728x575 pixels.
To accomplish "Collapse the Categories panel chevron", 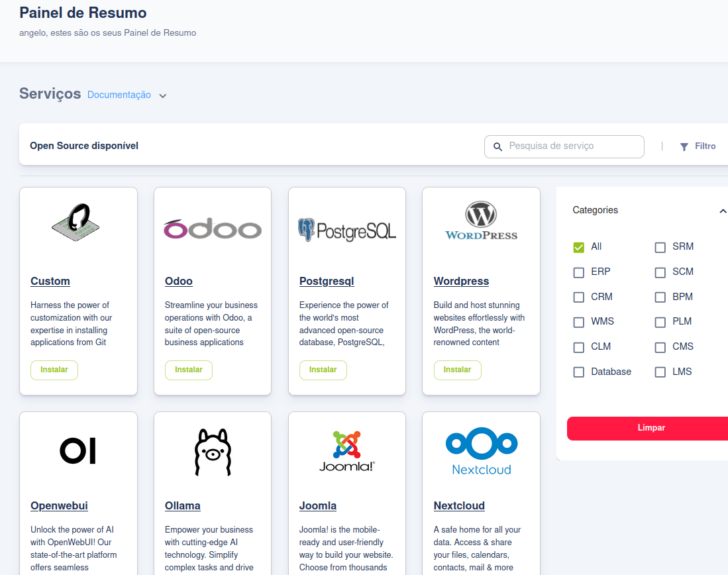I will [x=723, y=211].
